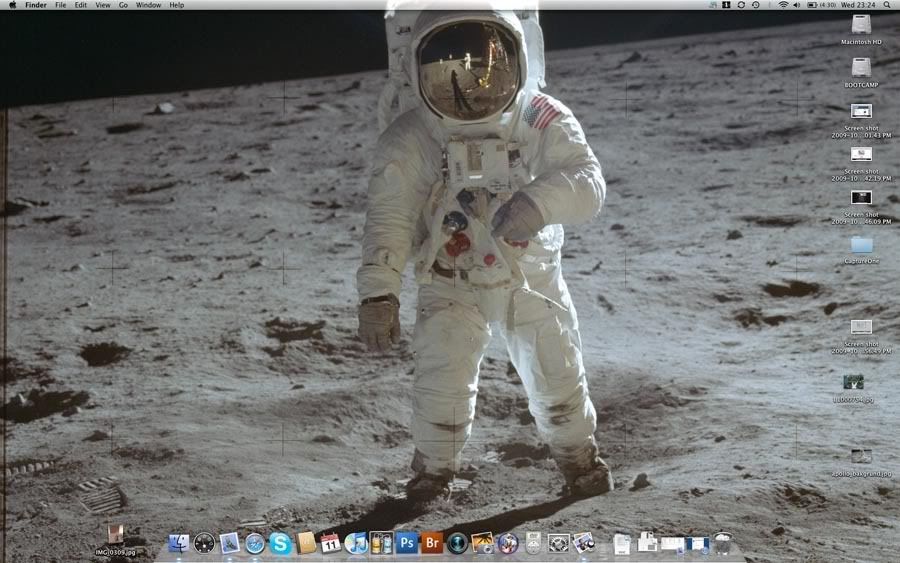
Task: Open the Go menu
Action: [x=123, y=5]
